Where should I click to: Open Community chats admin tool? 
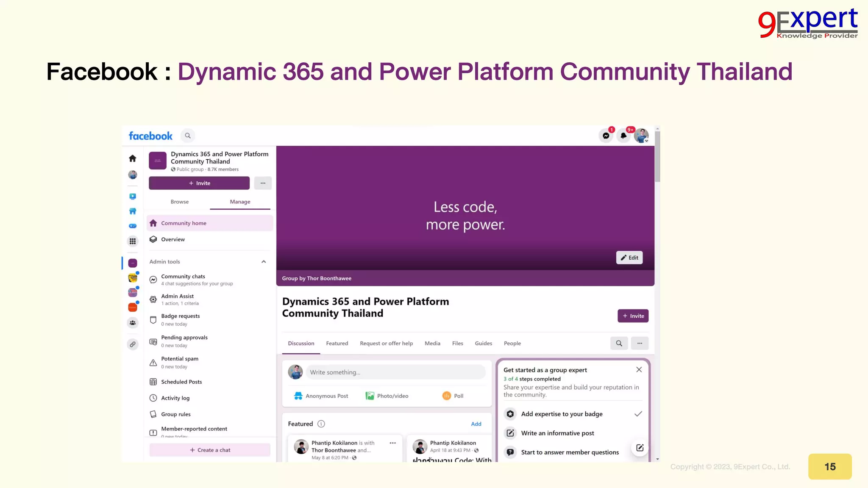tap(210, 280)
